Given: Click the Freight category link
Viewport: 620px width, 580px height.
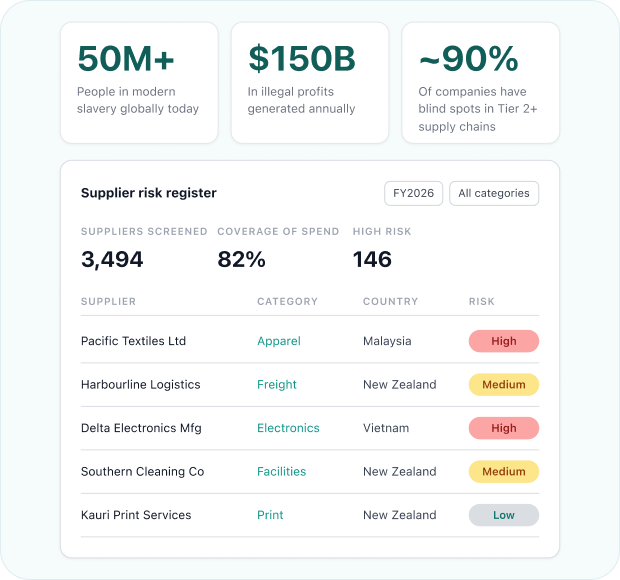Looking at the screenshot, I should pos(277,384).
